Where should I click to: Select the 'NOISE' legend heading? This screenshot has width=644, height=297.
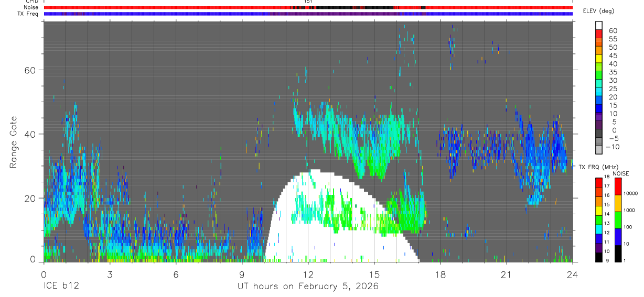(621, 173)
